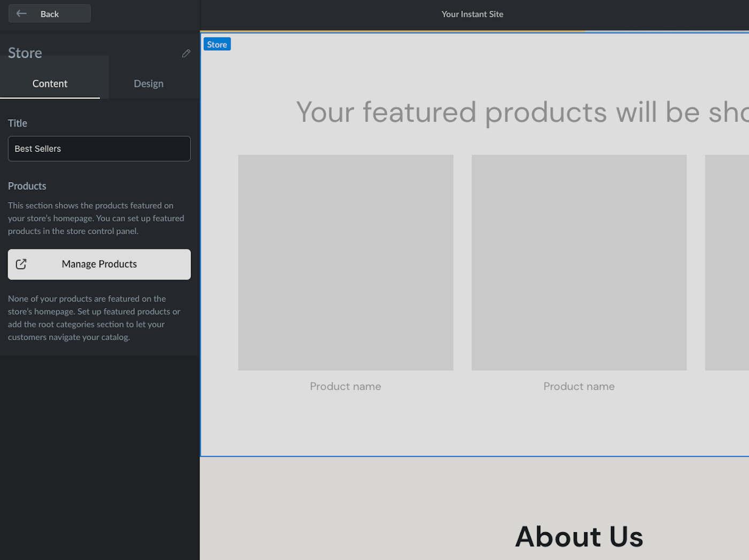This screenshot has height=560, width=749.
Task: Click the Store panel heading
Action: pos(25,53)
